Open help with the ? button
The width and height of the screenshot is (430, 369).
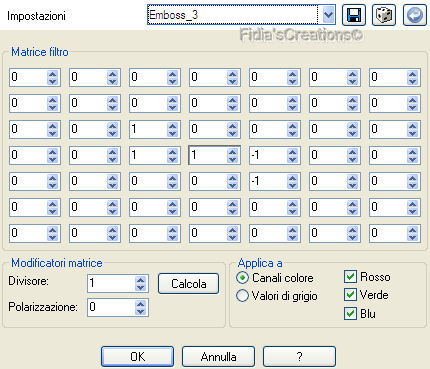click(x=299, y=357)
